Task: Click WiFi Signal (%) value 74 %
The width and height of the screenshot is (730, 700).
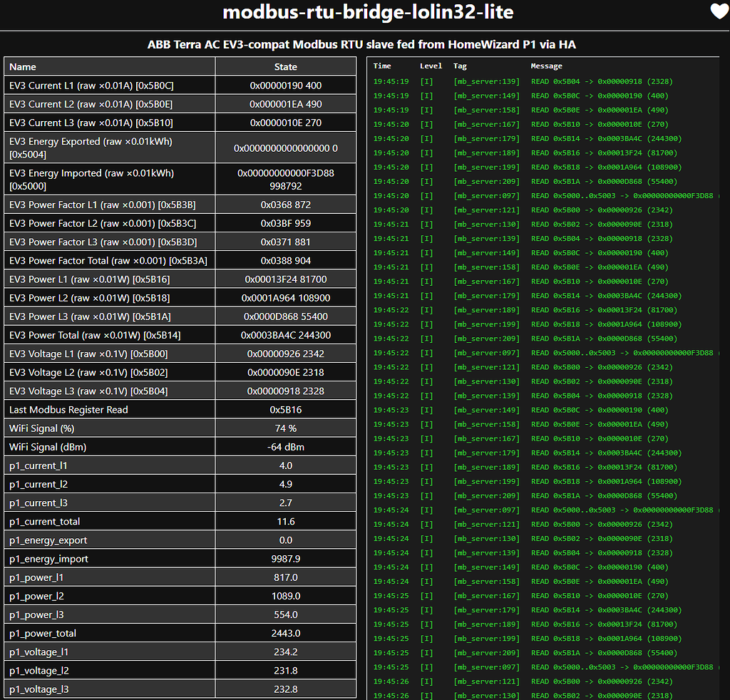Action: click(286, 428)
